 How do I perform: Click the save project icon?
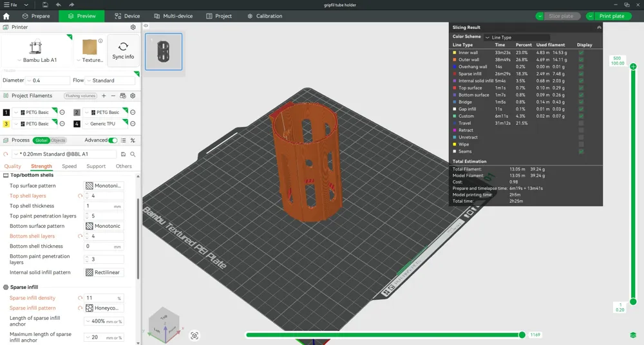[45, 5]
